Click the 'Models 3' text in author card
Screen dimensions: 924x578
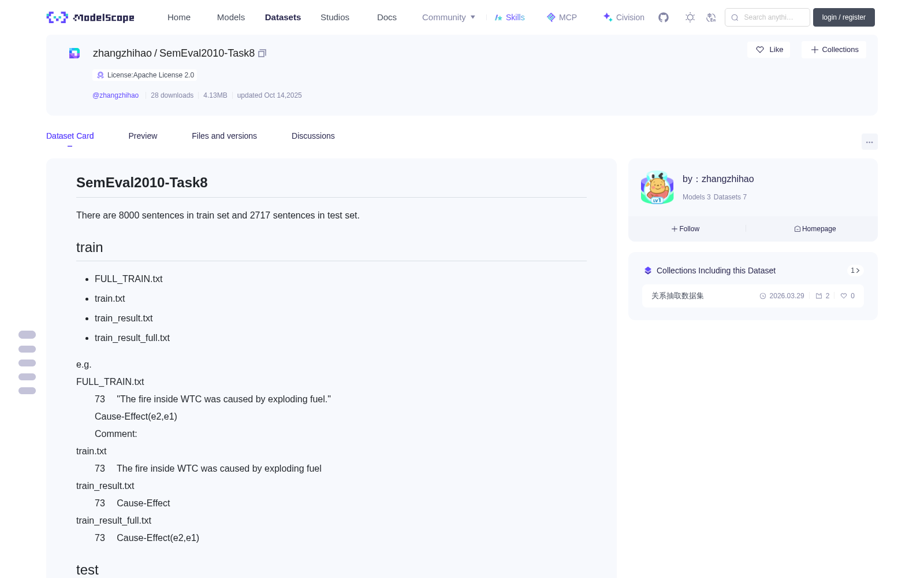tap(696, 197)
